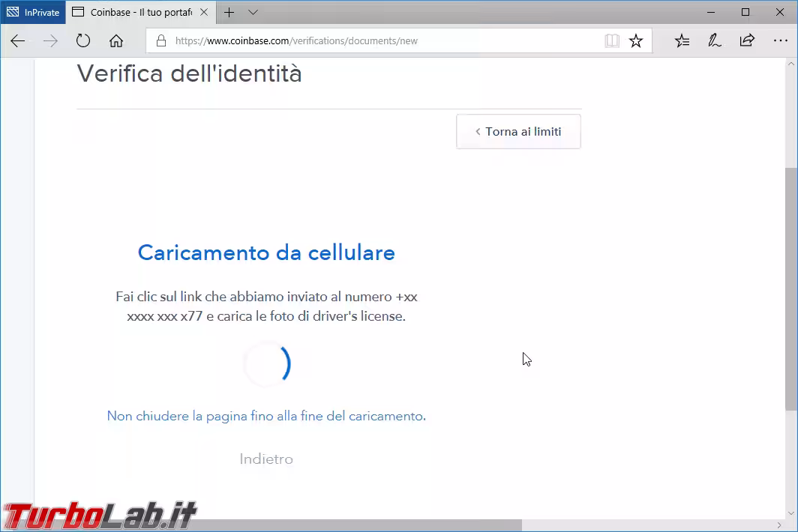Click the Indietro link
The height and width of the screenshot is (532, 798).
pyautogui.click(x=266, y=459)
